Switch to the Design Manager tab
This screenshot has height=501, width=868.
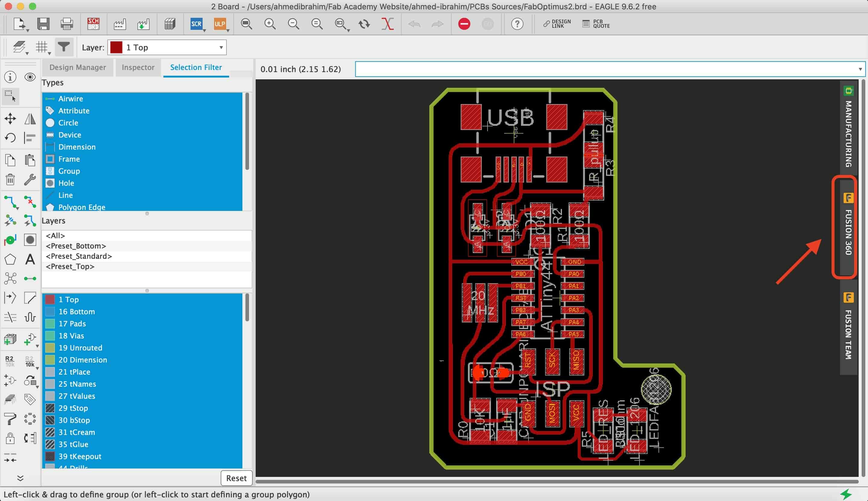point(77,67)
